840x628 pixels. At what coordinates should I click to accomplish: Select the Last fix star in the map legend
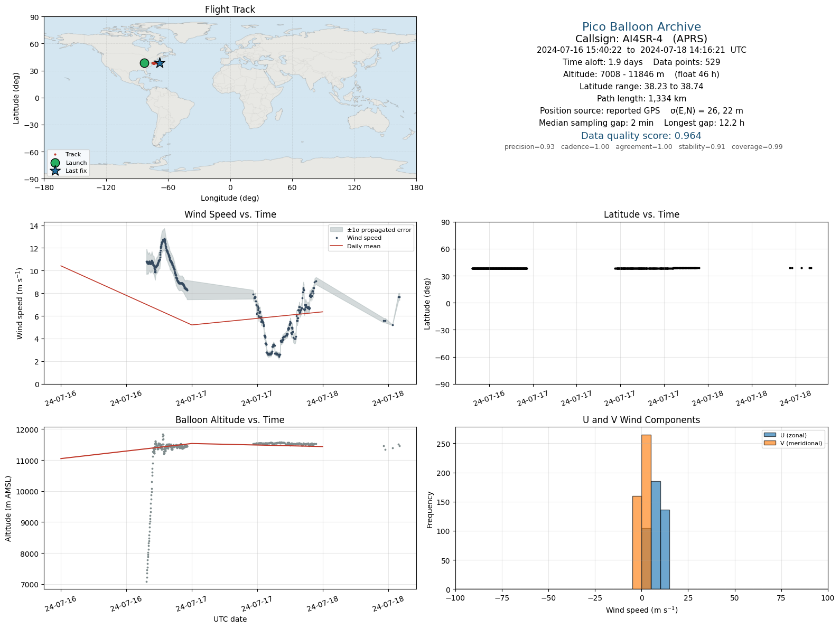(55, 171)
